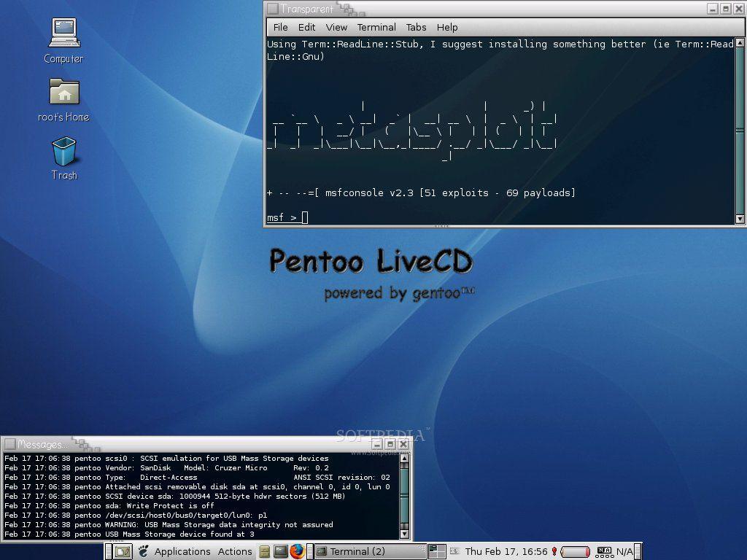Click the file cabinet launcher icon in panel
The height and width of the screenshot is (560, 747).
pyautogui.click(x=264, y=551)
